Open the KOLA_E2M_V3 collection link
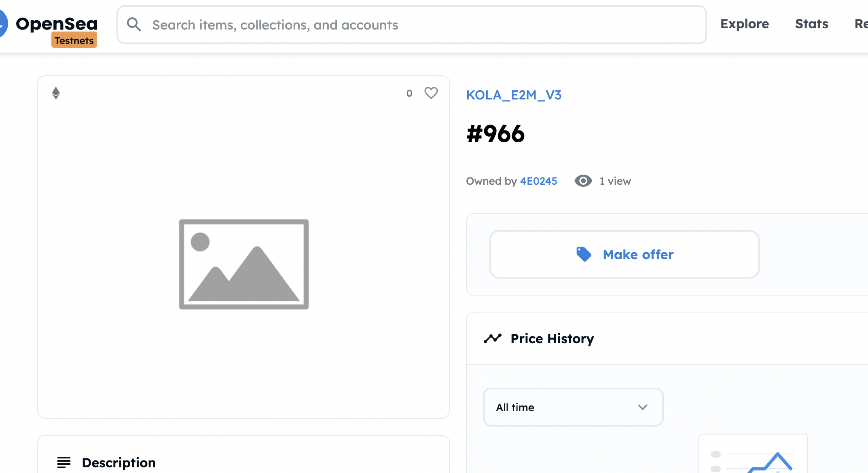Viewport: 868px width, 473px height. (x=514, y=95)
